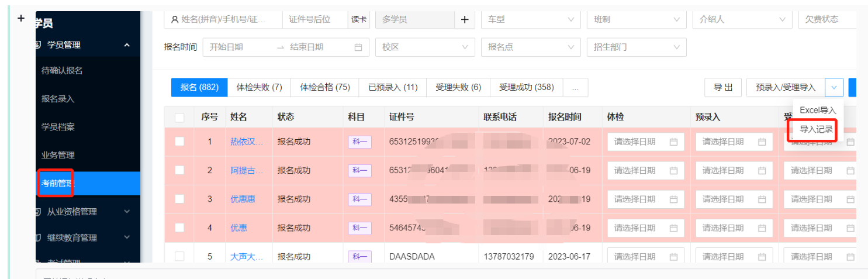The height and width of the screenshot is (279, 868).
Task: Open 预录入 date picker calendar in row 1
Action: 762,142
